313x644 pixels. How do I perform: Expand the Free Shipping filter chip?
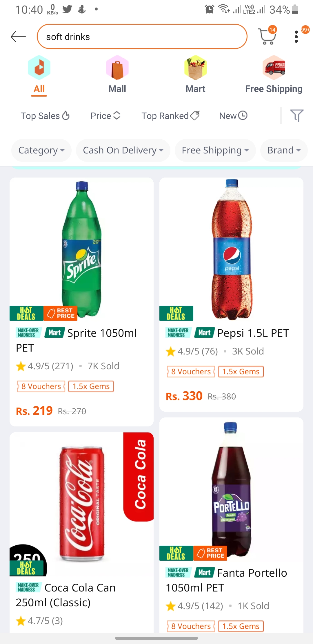215,150
